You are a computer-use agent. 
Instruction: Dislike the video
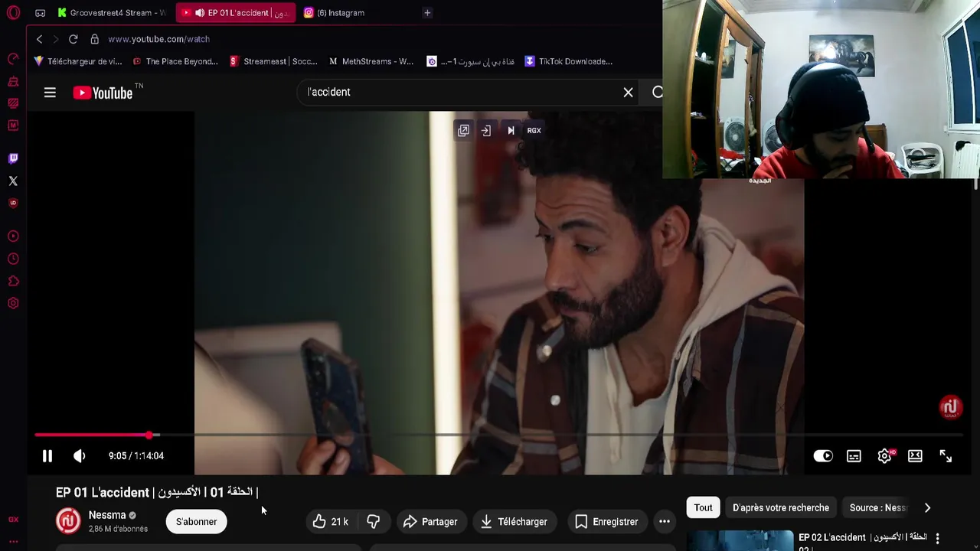pyautogui.click(x=374, y=522)
